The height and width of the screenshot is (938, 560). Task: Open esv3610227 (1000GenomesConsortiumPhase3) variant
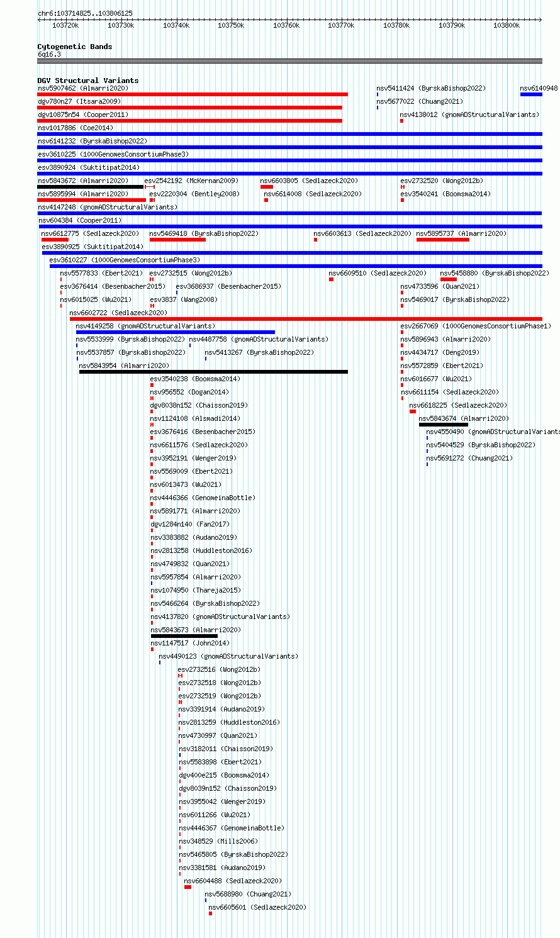pos(125,260)
